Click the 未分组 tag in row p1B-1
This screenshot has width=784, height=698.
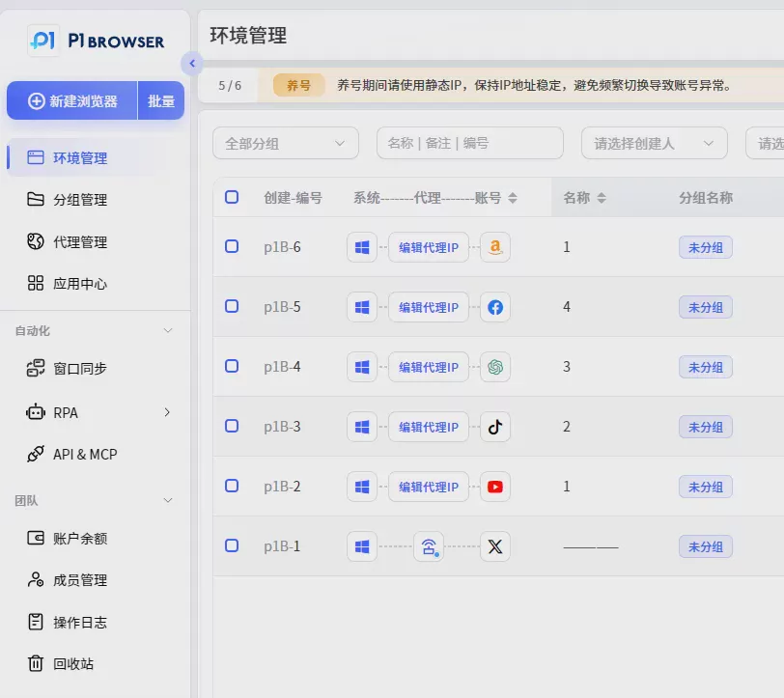[x=706, y=546]
